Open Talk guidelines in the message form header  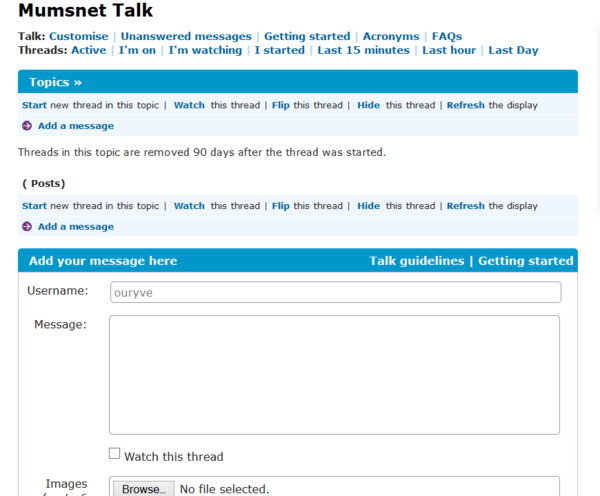click(x=417, y=261)
